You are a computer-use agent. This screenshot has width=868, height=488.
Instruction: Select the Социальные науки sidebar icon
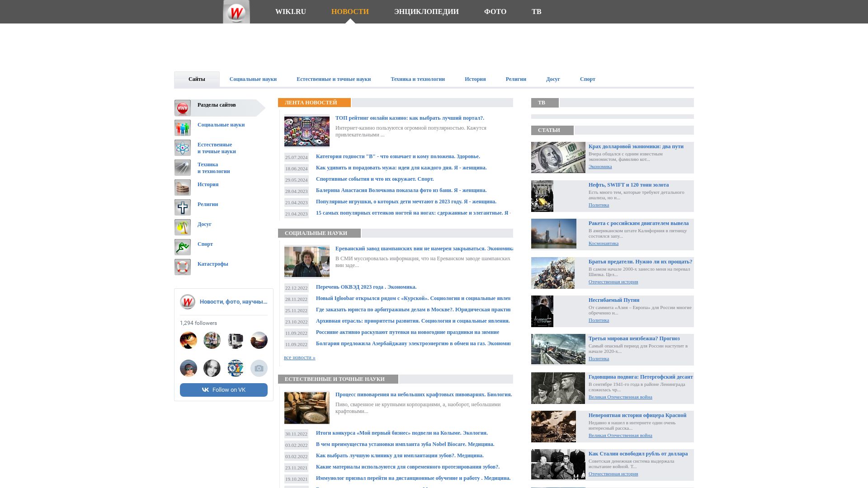[x=183, y=128]
